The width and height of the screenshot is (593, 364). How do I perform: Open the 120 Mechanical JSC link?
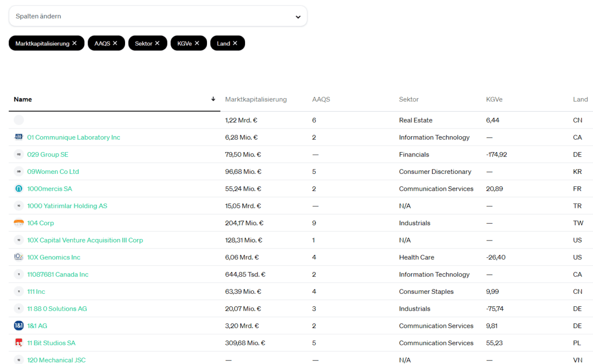tap(56, 360)
